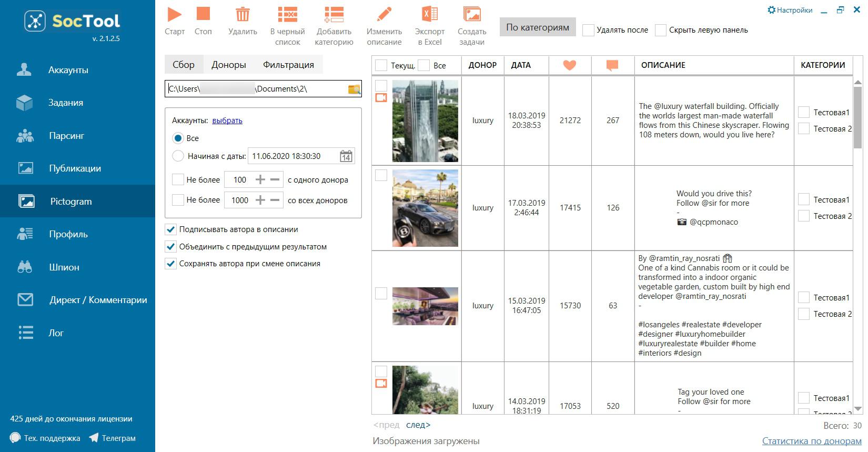Open Профиль in the sidebar
The width and height of the screenshot is (868, 452).
(x=77, y=234)
